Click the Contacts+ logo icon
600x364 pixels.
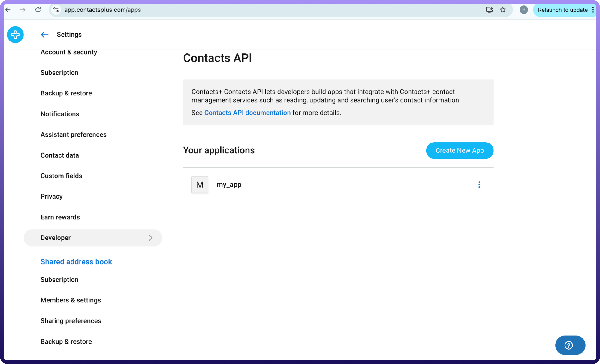tap(15, 35)
